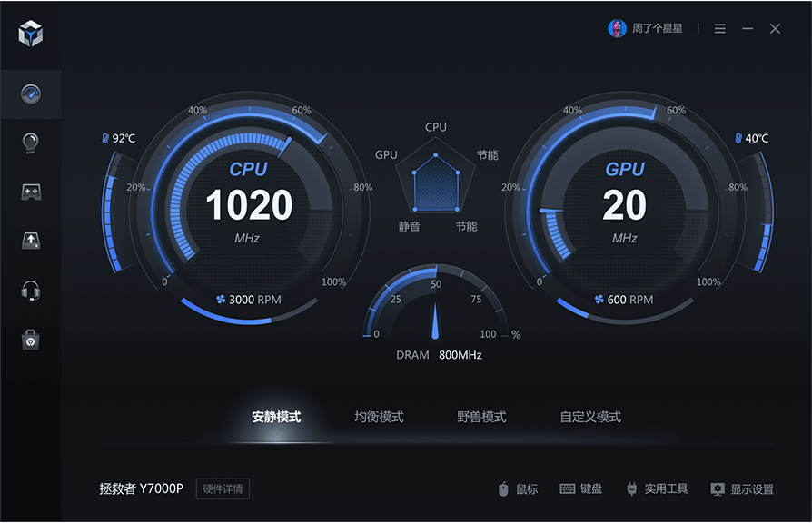Open the dashboard gauge sidebar icon
The width and height of the screenshot is (812, 523).
(31, 94)
